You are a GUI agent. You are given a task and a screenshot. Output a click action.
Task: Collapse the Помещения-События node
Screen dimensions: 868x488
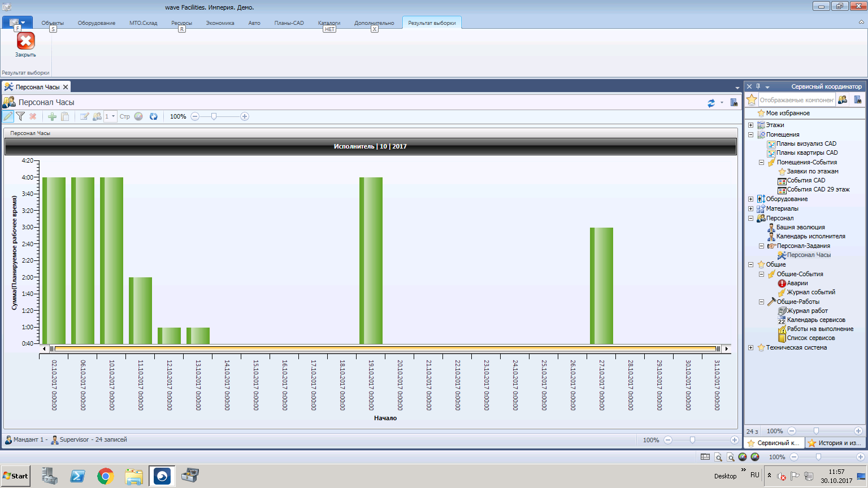coord(761,162)
